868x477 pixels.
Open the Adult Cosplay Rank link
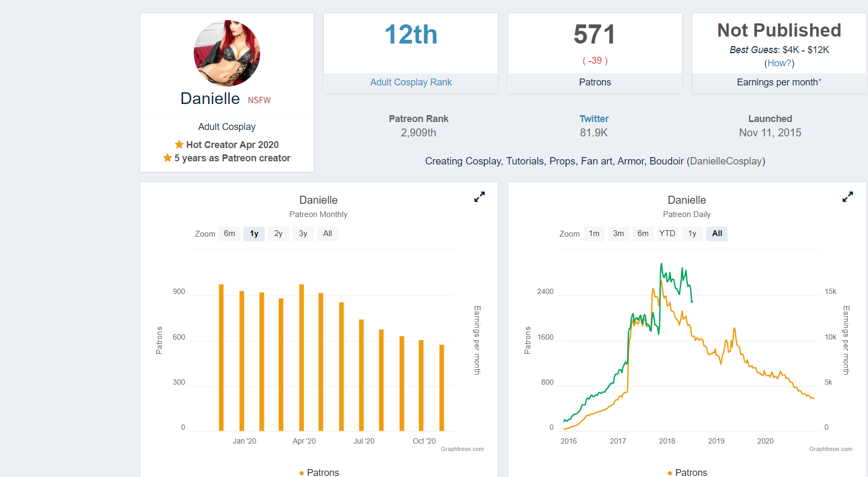point(411,82)
